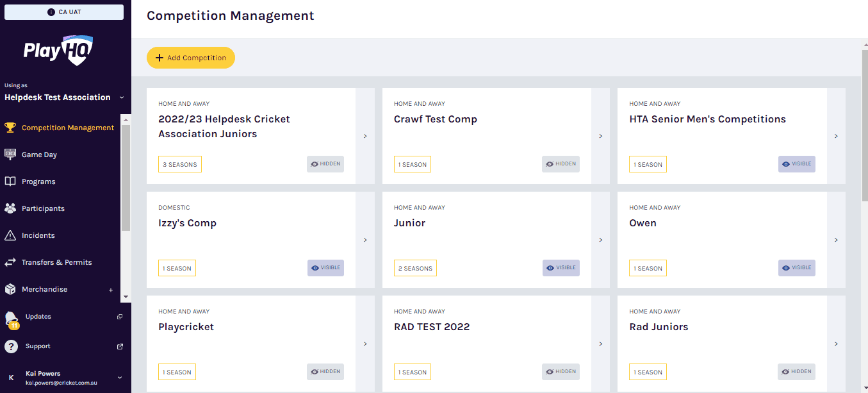The height and width of the screenshot is (393, 868).
Task: Open the Owen competition card title
Action: tap(643, 223)
